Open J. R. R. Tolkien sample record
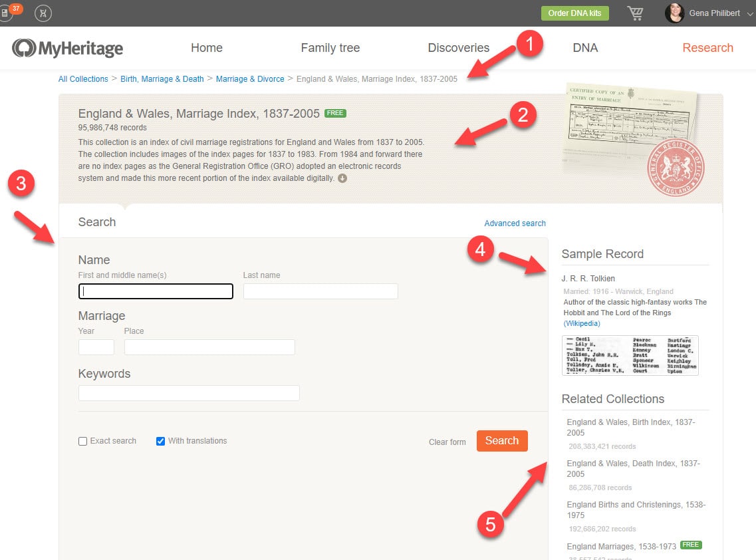The image size is (756, 560). click(588, 279)
